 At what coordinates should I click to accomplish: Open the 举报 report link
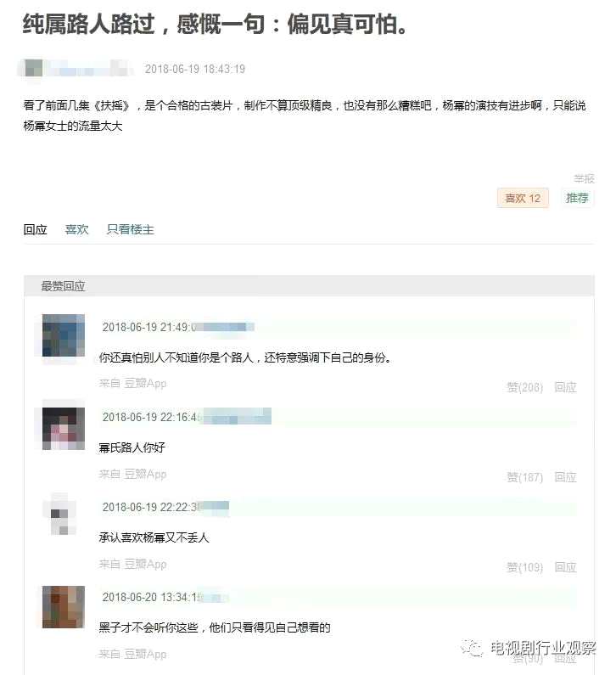[584, 178]
